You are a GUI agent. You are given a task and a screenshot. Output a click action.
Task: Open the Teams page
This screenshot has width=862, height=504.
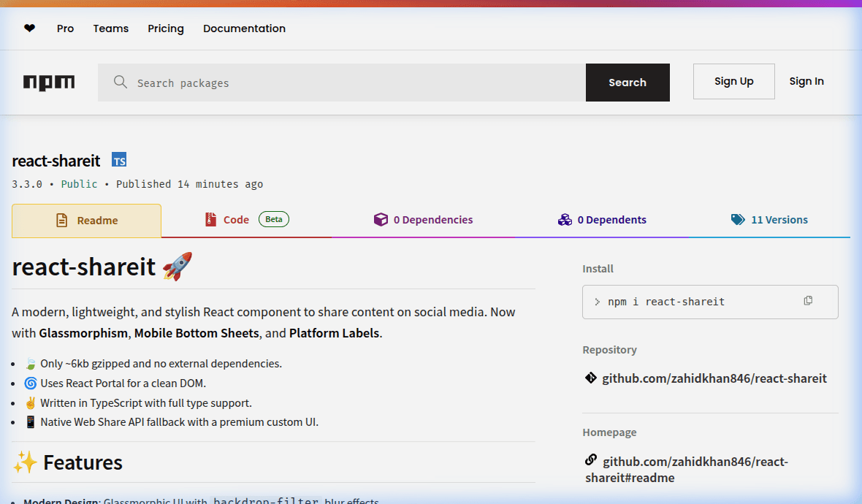coord(110,28)
